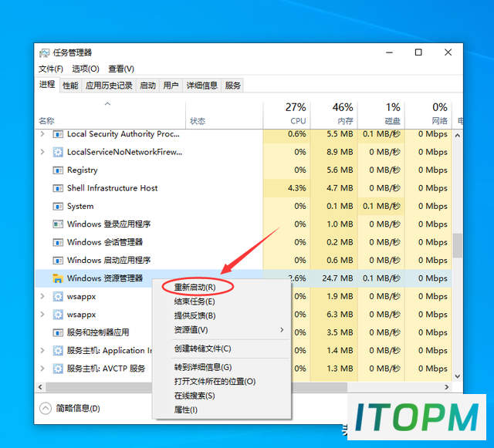Image resolution: width=494 pixels, height=448 pixels.
Task: Choose 重新启动(R) from context menu
Action: [x=195, y=288]
